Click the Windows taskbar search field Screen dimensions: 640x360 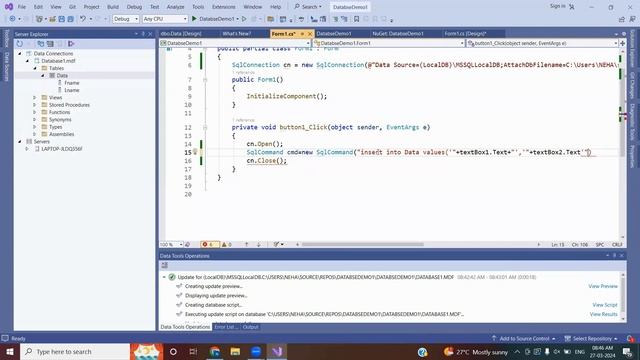75,351
